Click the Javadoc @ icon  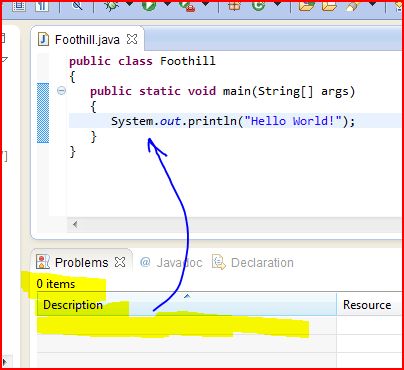coord(145,262)
